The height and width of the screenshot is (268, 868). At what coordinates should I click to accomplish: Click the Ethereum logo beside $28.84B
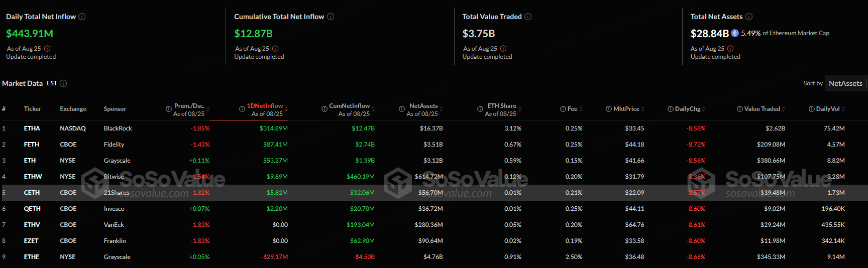tap(735, 33)
